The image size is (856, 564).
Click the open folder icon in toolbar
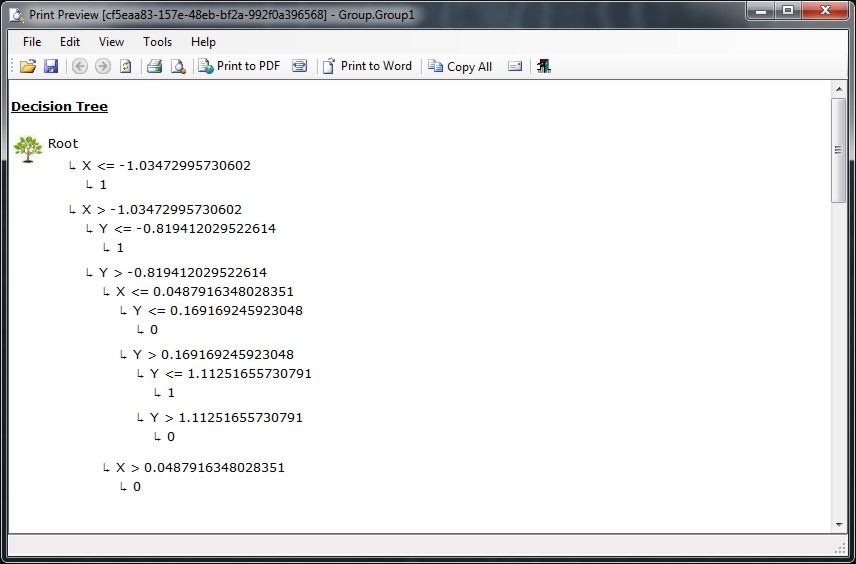(28, 67)
